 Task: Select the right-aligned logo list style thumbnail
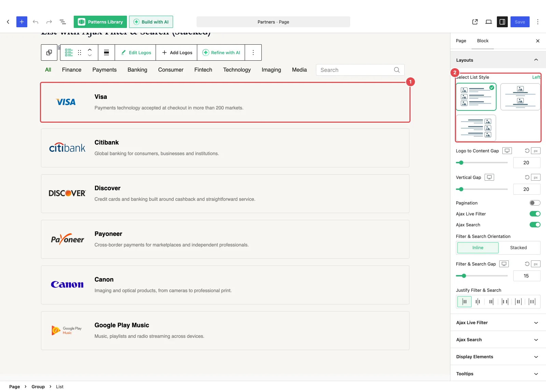click(476, 128)
